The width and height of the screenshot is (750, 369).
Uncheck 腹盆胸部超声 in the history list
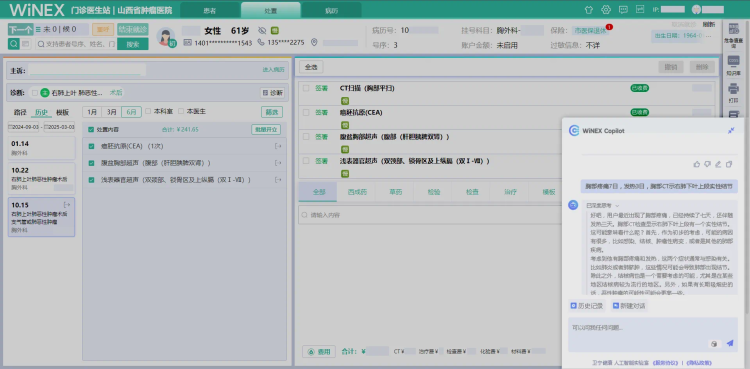point(91,163)
